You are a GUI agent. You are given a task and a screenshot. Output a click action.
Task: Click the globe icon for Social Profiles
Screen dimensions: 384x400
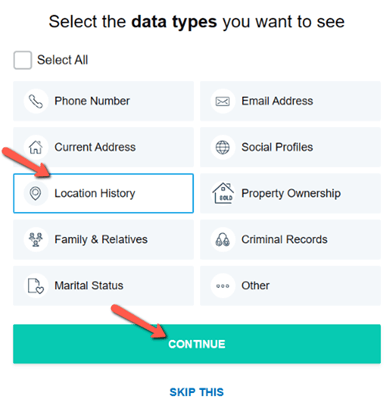click(223, 147)
